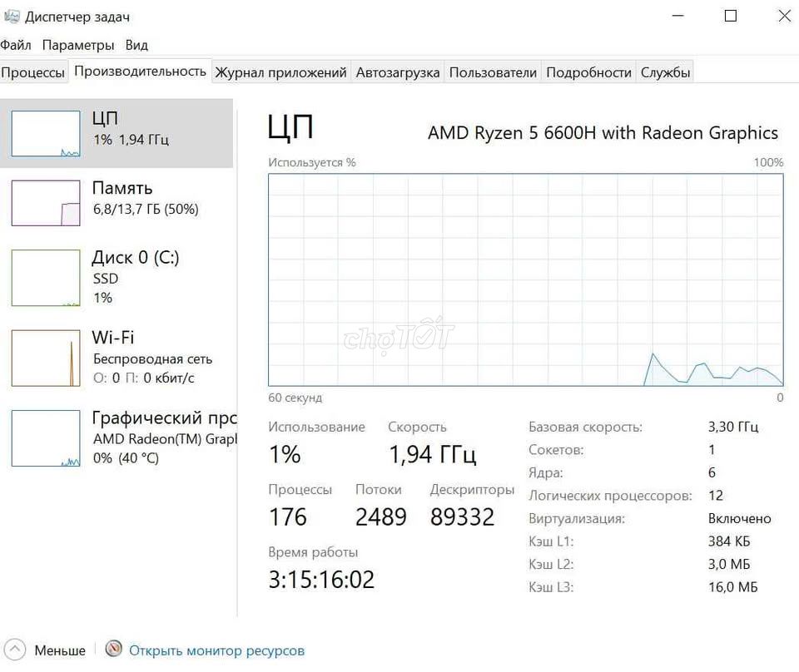Open the Автозагрузка tab
799x672 pixels.
click(x=398, y=72)
